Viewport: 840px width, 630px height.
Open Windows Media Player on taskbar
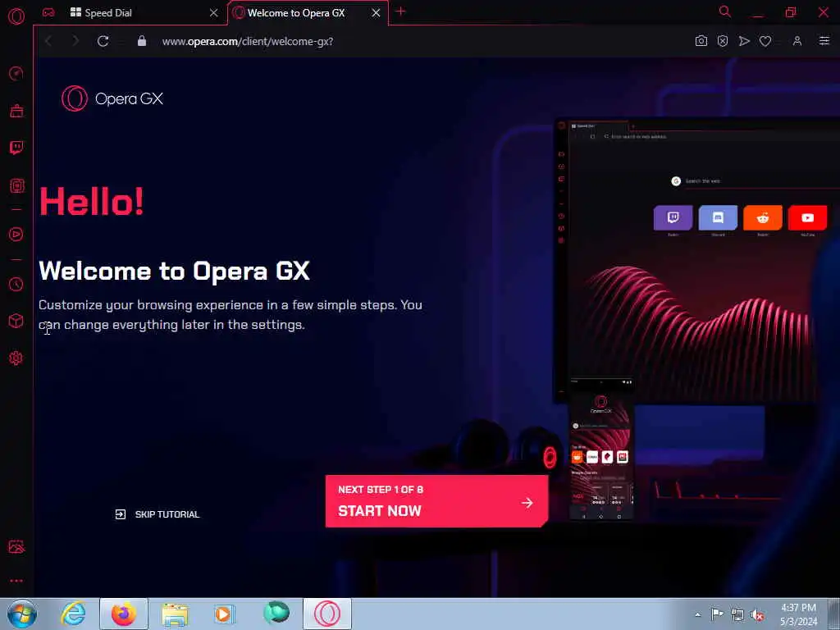click(225, 614)
